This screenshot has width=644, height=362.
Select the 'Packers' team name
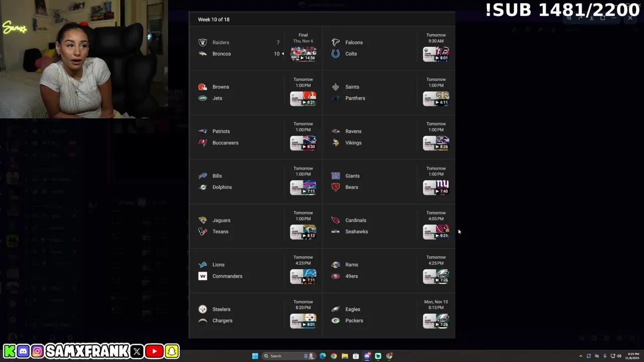354,321
